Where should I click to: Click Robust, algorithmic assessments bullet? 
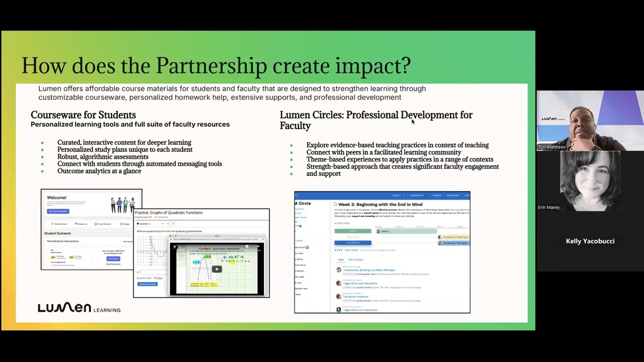(103, 156)
